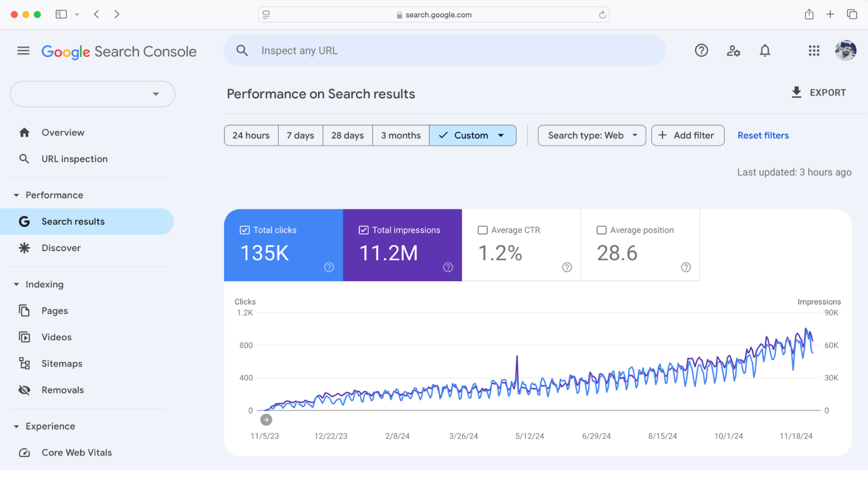
Task: Export the performance data
Action: point(818,92)
